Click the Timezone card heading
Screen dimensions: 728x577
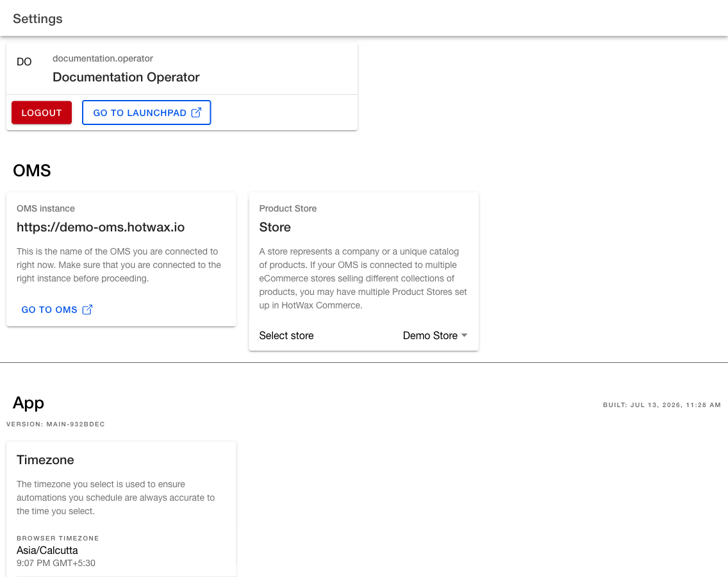tap(45, 460)
